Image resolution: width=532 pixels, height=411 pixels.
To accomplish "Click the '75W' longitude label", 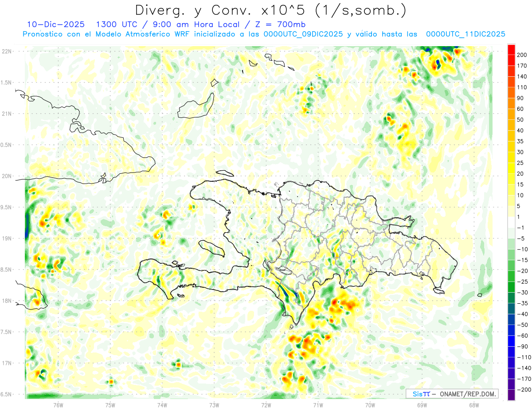I will coord(110,404).
